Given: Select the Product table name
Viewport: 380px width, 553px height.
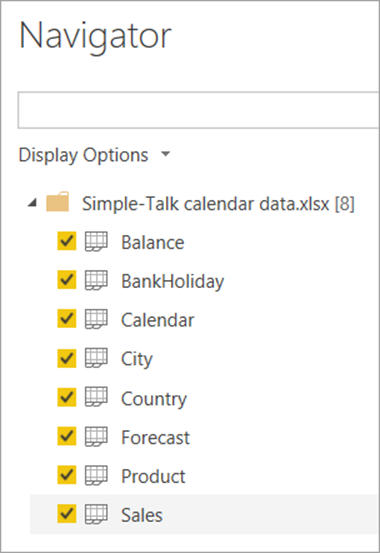Looking at the screenshot, I should (153, 476).
